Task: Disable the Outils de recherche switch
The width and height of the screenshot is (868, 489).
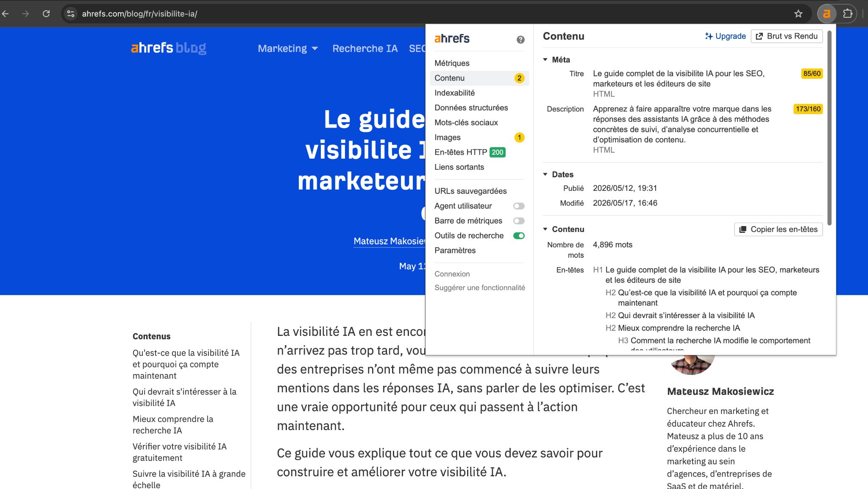Action: [519, 236]
